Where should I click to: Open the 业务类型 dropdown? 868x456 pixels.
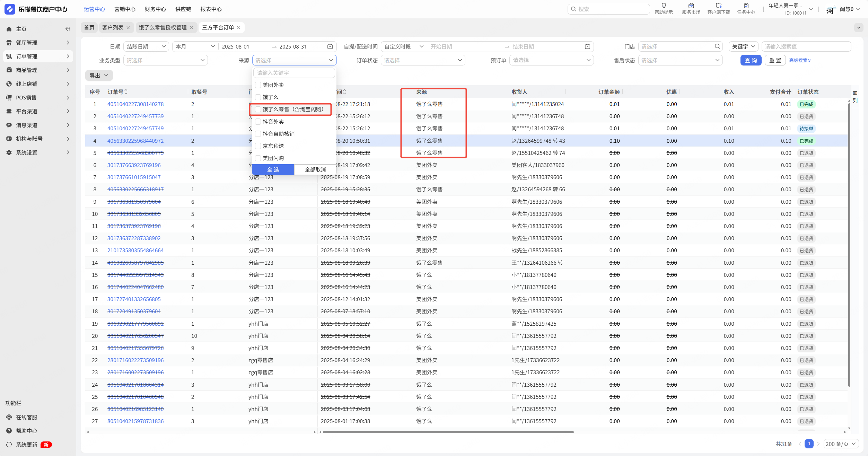165,60
